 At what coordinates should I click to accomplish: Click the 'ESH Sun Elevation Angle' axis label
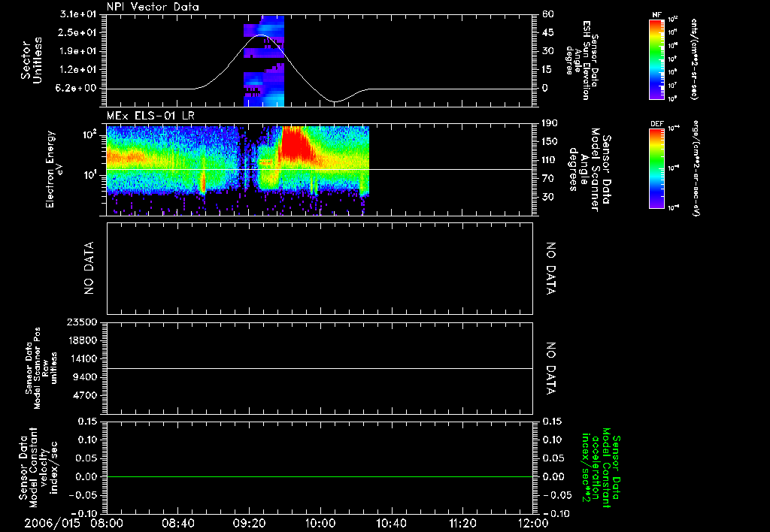point(582,60)
